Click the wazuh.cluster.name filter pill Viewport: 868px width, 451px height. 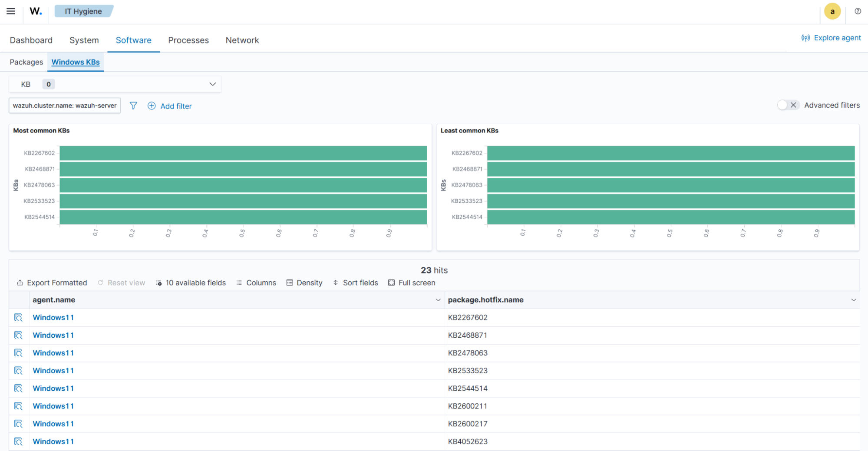click(x=65, y=105)
